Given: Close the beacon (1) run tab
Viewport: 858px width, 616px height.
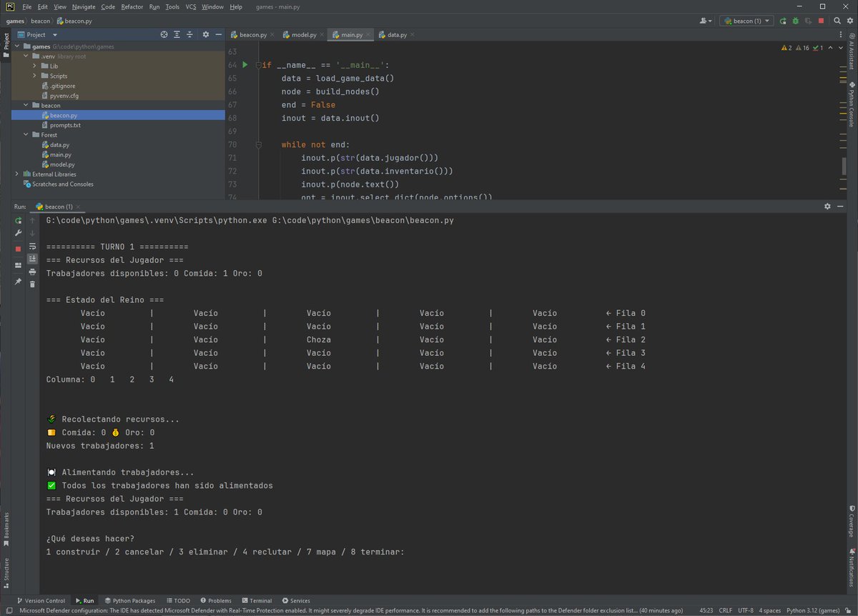Looking at the screenshot, I should pyautogui.click(x=79, y=207).
